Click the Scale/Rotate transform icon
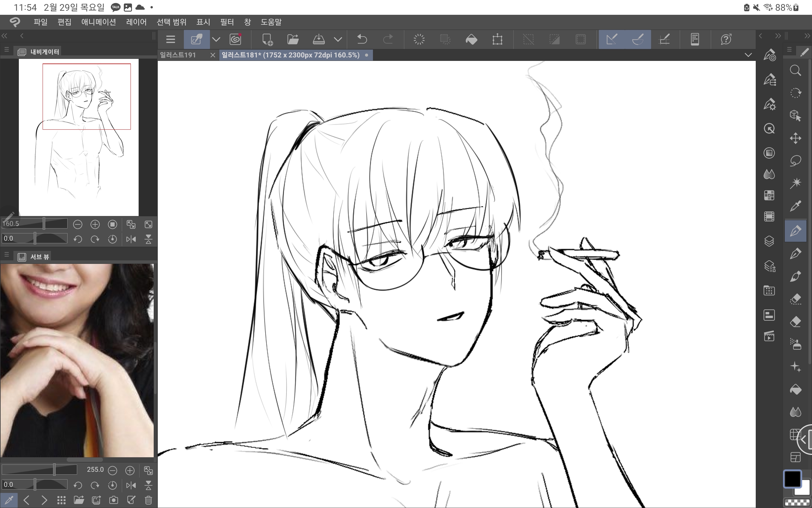This screenshot has width=812, height=508. [497, 39]
